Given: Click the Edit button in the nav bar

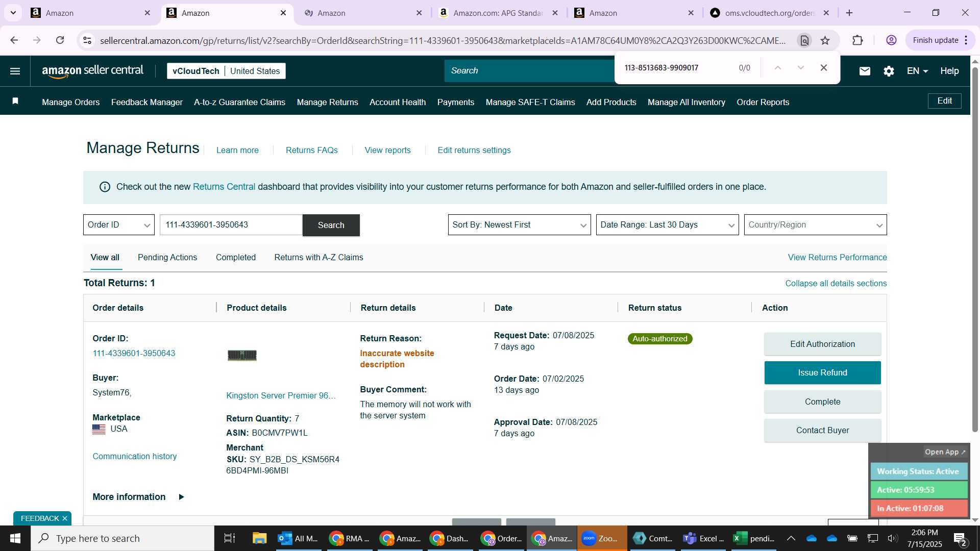Looking at the screenshot, I should tap(944, 101).
